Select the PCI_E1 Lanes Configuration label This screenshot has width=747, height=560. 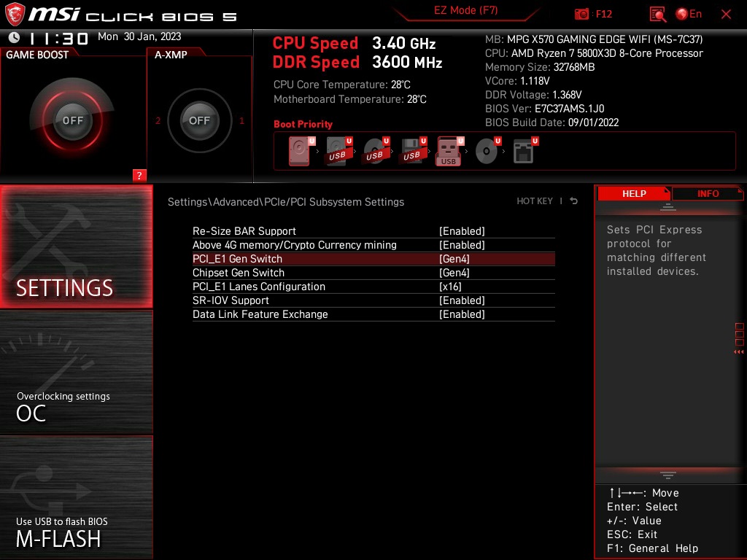pos(259,286)
